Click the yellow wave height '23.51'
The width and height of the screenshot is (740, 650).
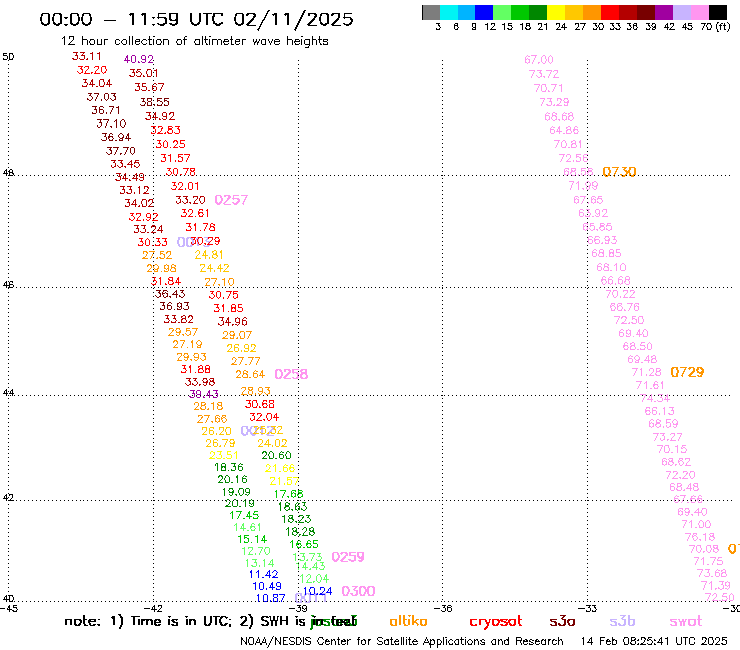224,456
